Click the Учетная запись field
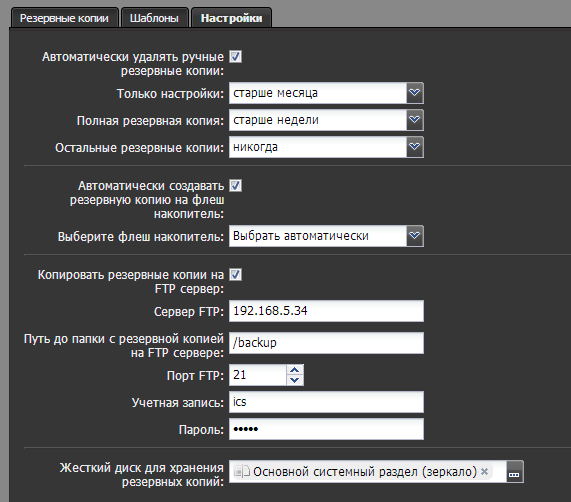 [326, 402]
